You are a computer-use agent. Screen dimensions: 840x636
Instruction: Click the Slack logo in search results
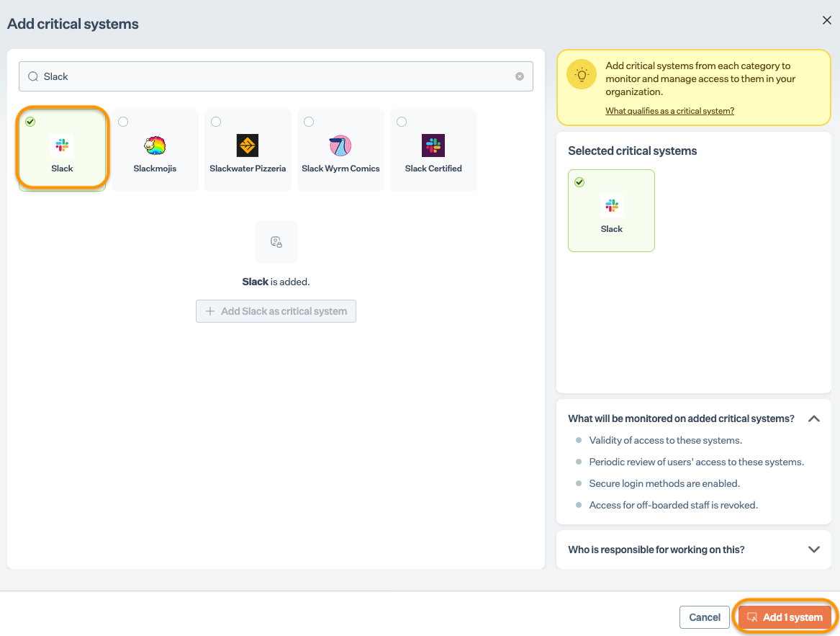pos(62,145)
